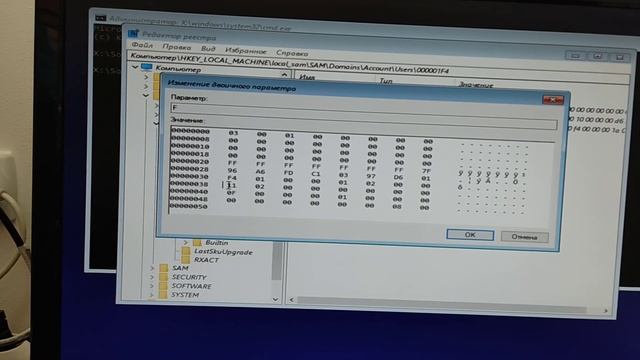Viewport: 640px width, 360px height.
Task: Click the SAM folder icon
Action: tap(164, 268)
